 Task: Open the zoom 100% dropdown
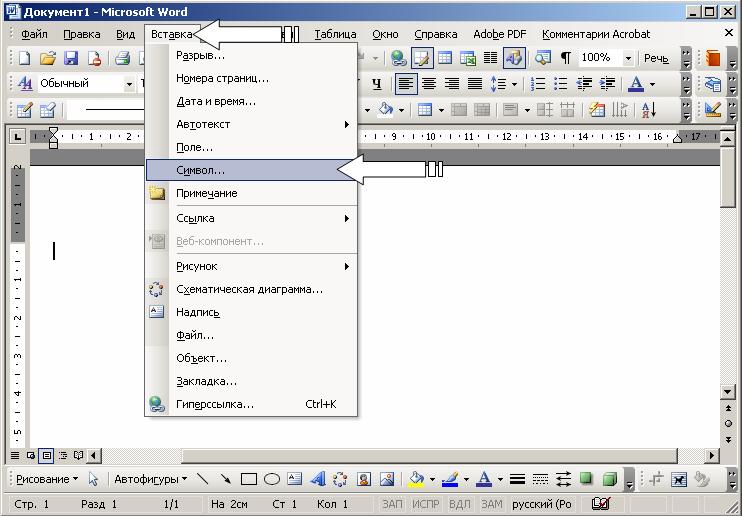628,58
